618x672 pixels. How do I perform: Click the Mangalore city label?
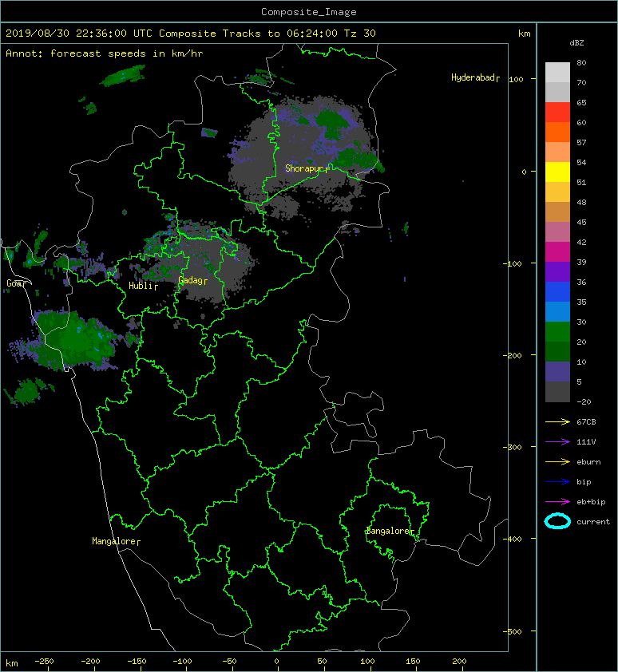[116, 541]
